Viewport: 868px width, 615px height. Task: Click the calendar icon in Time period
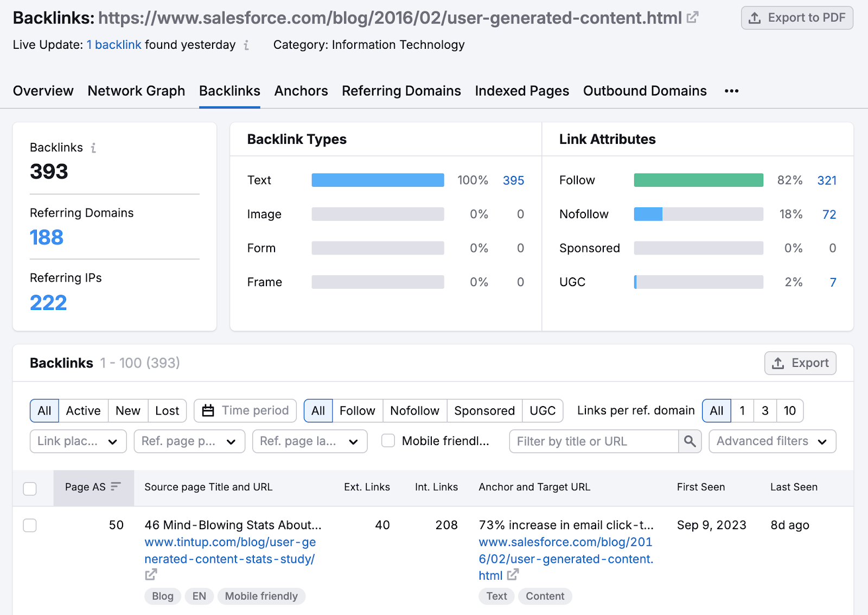(209, 411)
